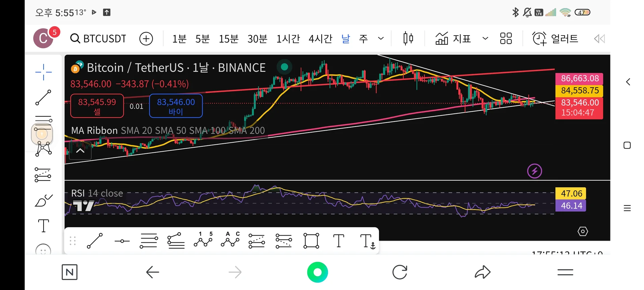Choose Fib retracement in floating toolbar
The width and height of the screenshot is (644, 290).
tap(149, 241)
